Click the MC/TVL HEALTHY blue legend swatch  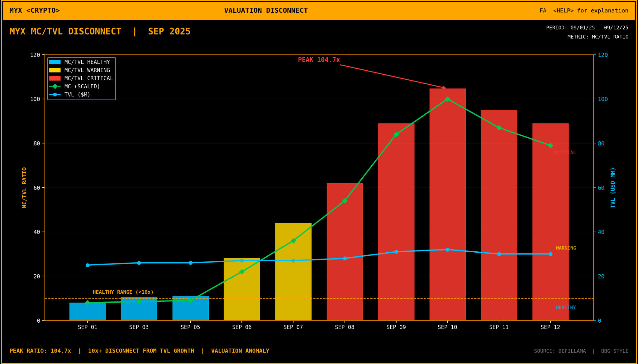click(55, 62)
